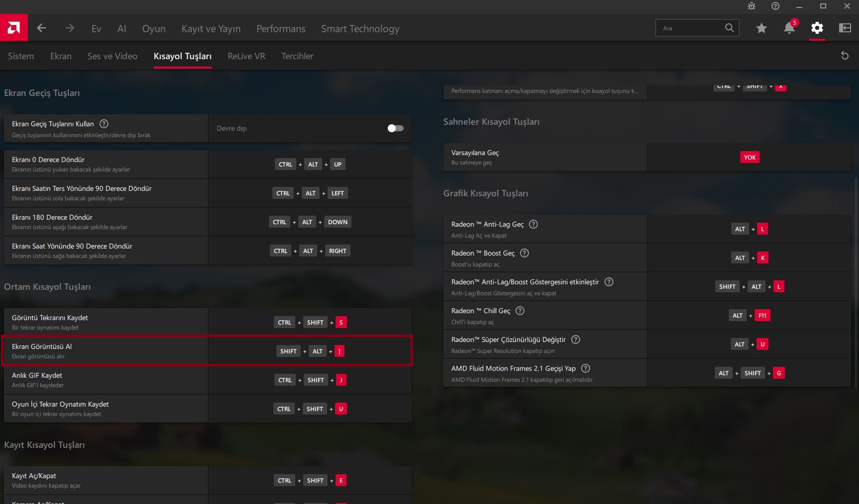859x504 pixels.
Task: Edit Fluid Motion Frames hotkey ALT+SHIFT+G
Action: pyautogui.click(x=750, y=373)
